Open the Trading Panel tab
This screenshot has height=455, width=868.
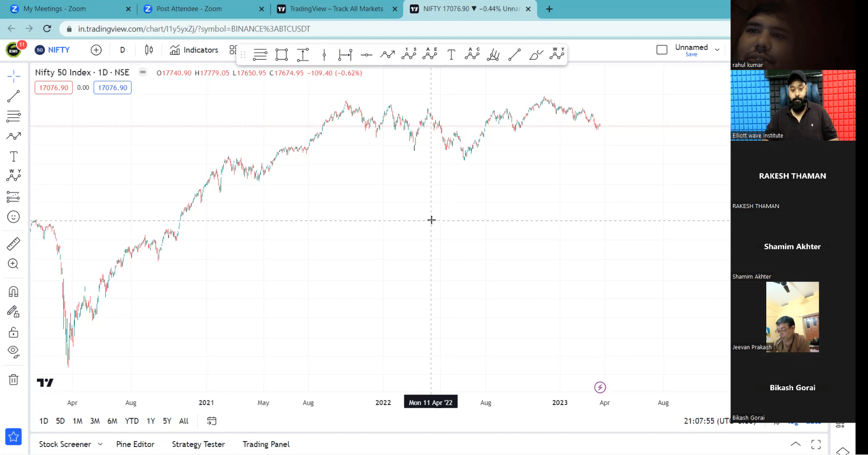[x=266, y=444]
